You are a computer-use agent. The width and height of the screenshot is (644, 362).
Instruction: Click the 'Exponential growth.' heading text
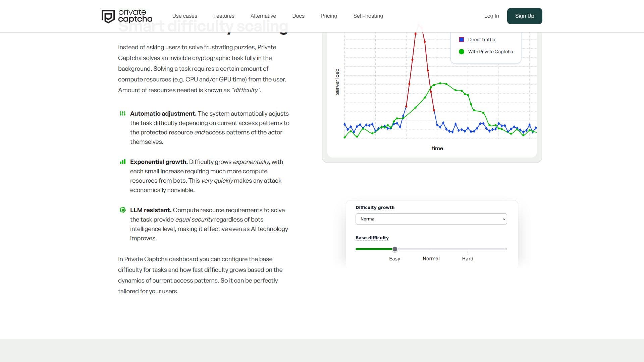pos(159,162)
